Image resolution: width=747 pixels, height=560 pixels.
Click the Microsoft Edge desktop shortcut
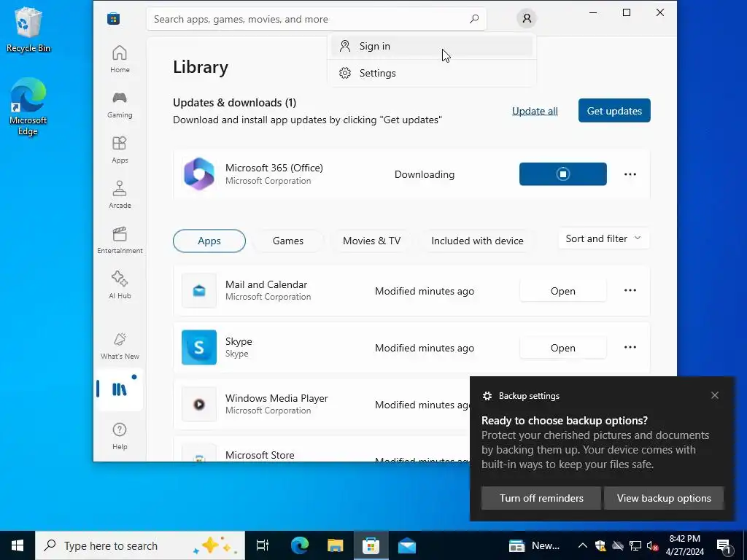coord(28,106)
